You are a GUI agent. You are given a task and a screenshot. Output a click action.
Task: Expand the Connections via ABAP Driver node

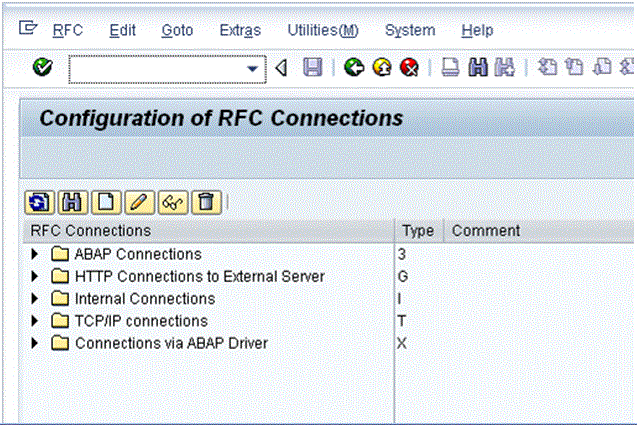[35, 344]
